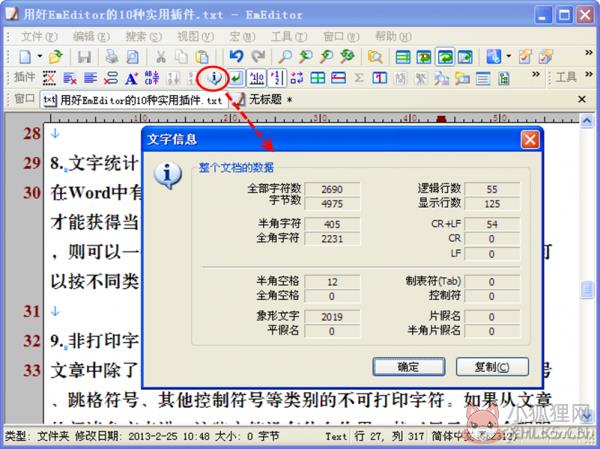The height and width of the screenshot is (449, 600).
Task: Click the blue lines align plugin icon
Action: tap(90, 78)
